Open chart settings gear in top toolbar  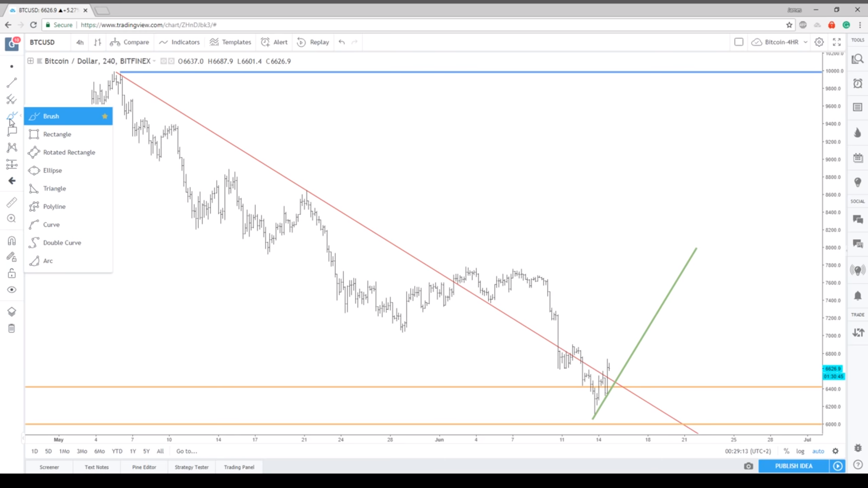819,42
